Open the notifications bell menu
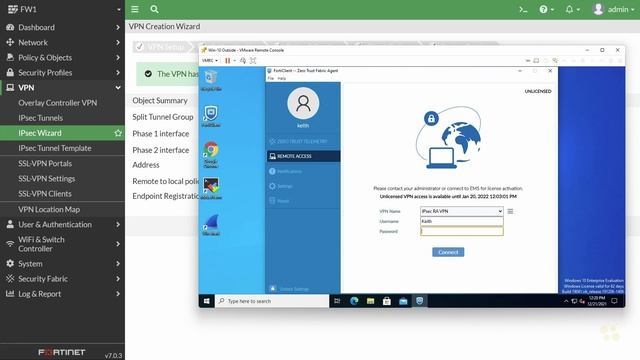 pos(572,9)
